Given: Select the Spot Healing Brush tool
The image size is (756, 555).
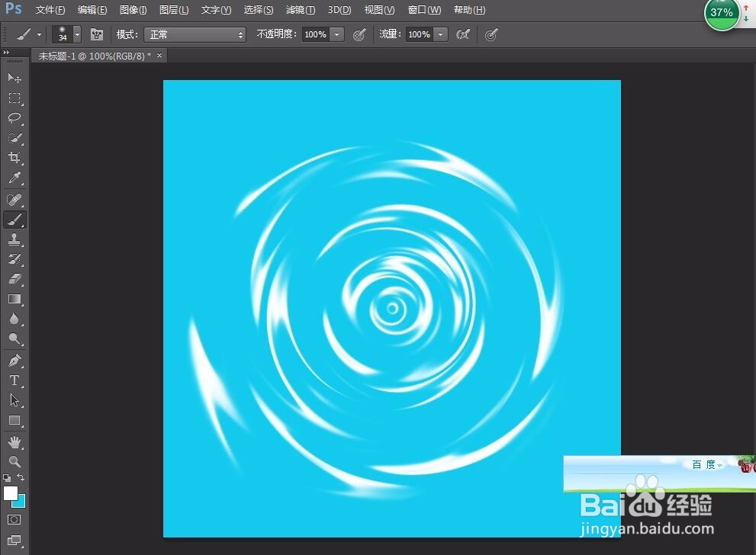Looking at the screenshot, I should (14, 200).
